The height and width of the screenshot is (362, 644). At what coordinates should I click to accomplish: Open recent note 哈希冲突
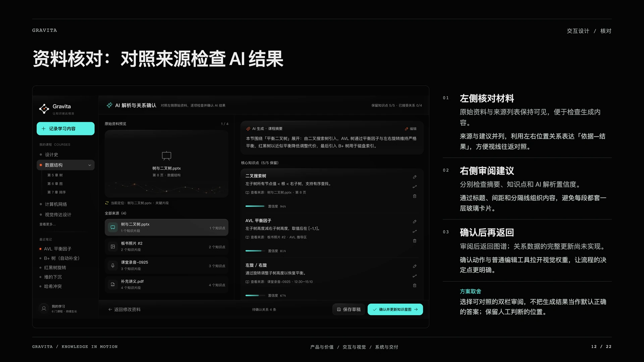click(x=53, y=286)
